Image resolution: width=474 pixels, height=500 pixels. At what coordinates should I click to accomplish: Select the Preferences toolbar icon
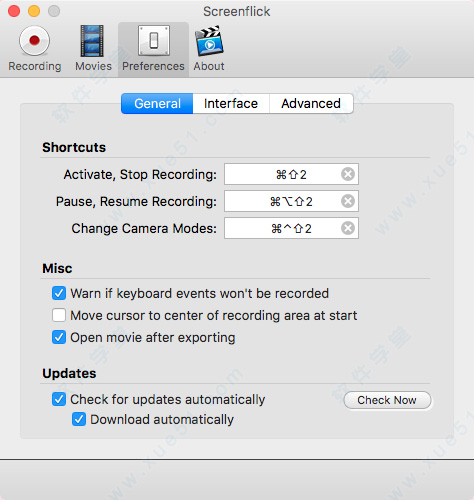pos(153,49)
